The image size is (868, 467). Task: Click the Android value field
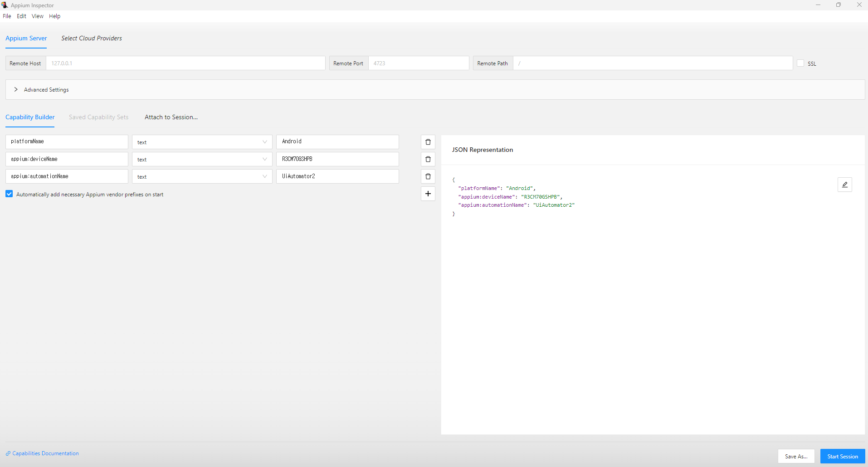tap(337, 141)
